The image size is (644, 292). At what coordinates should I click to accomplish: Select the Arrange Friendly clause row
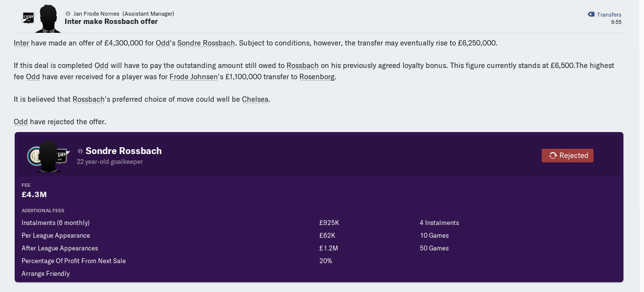[x=319, y=273]
